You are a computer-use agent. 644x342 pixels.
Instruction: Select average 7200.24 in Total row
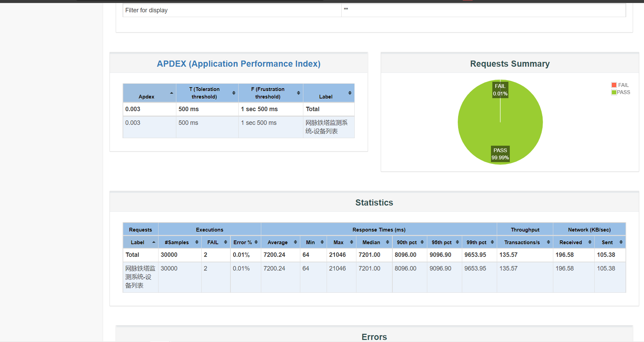(274, 255)
